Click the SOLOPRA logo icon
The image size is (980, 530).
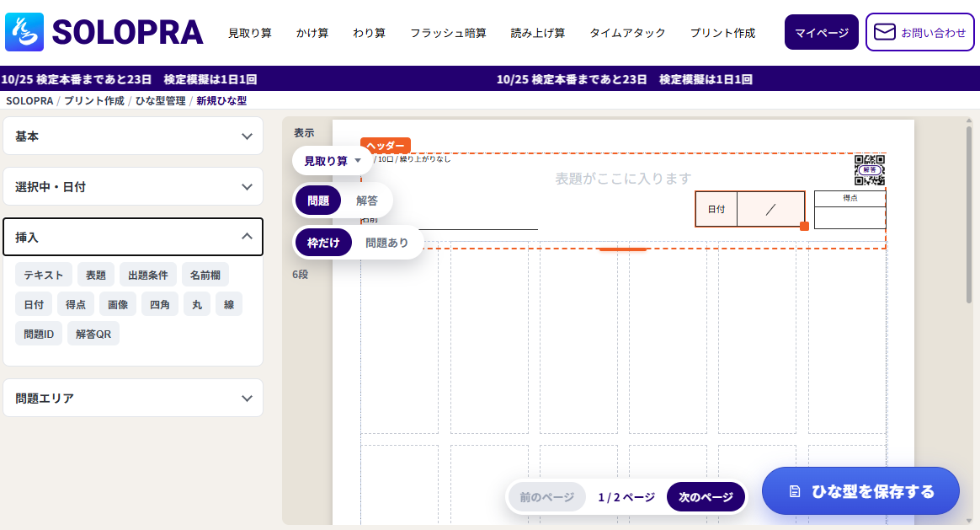(24, 32)
